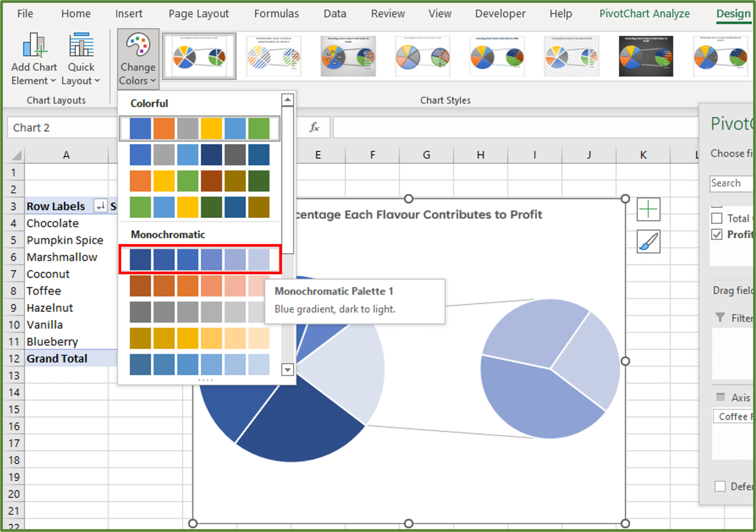Image resolution: width=756 pixels, height=532 pixels.
Task: Click the Chart Elements plus icon beside the chart
Action: (648, 209)
